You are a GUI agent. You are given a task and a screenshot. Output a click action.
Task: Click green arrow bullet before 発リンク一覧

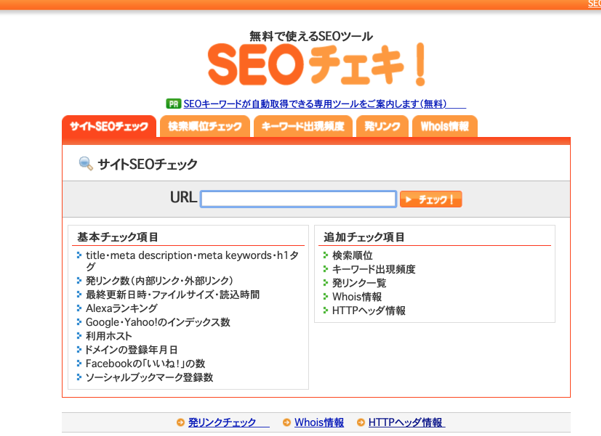325,282
